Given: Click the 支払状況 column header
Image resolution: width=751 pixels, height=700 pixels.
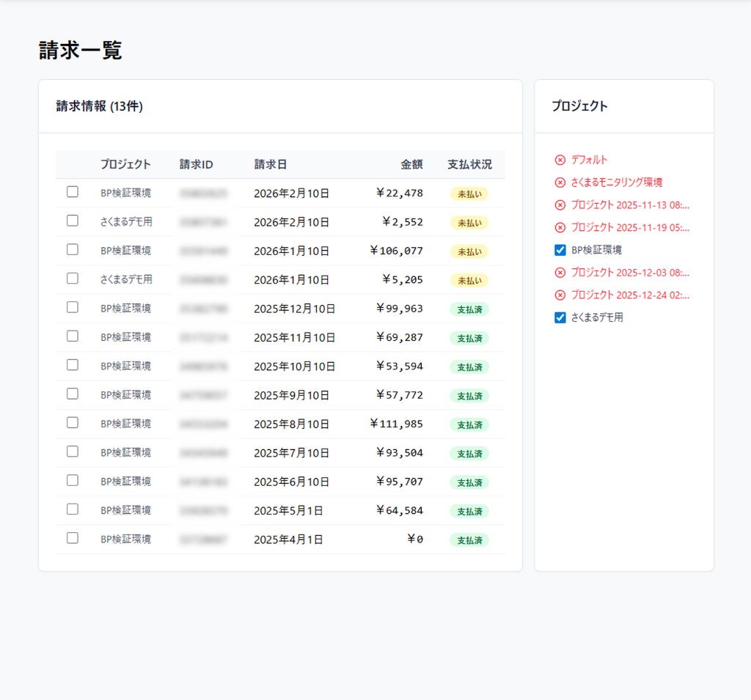Looking at the screenshot, I should [469, 165].
